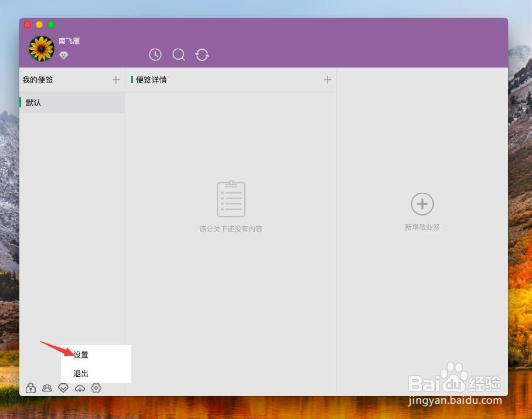Click the lock icon in bottom toolbar

(x=30, y=387)
